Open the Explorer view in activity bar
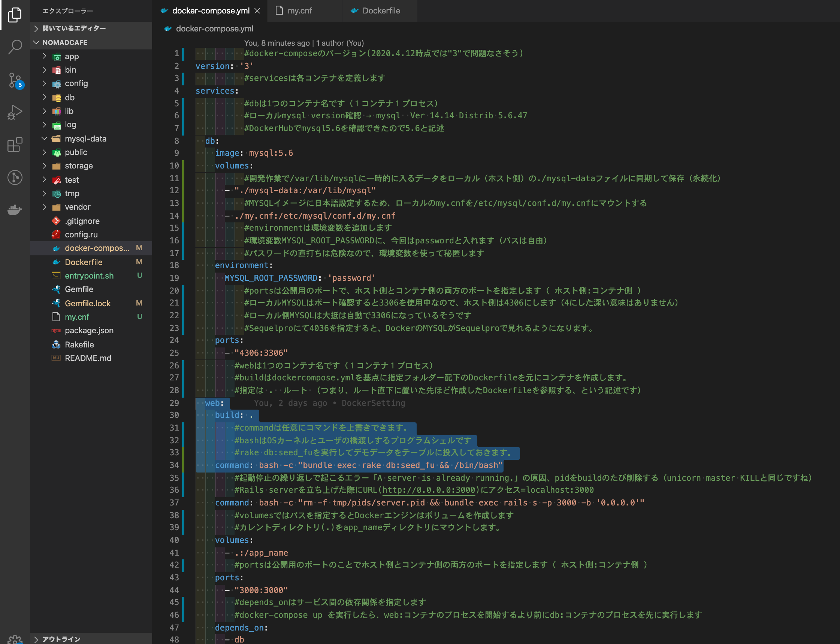This screenshot has width=840, height=644. [x=15, y=15]
